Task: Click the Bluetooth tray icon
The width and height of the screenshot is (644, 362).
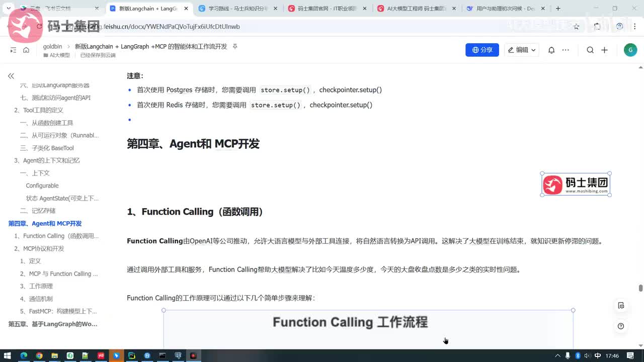Action: [578, 355]
